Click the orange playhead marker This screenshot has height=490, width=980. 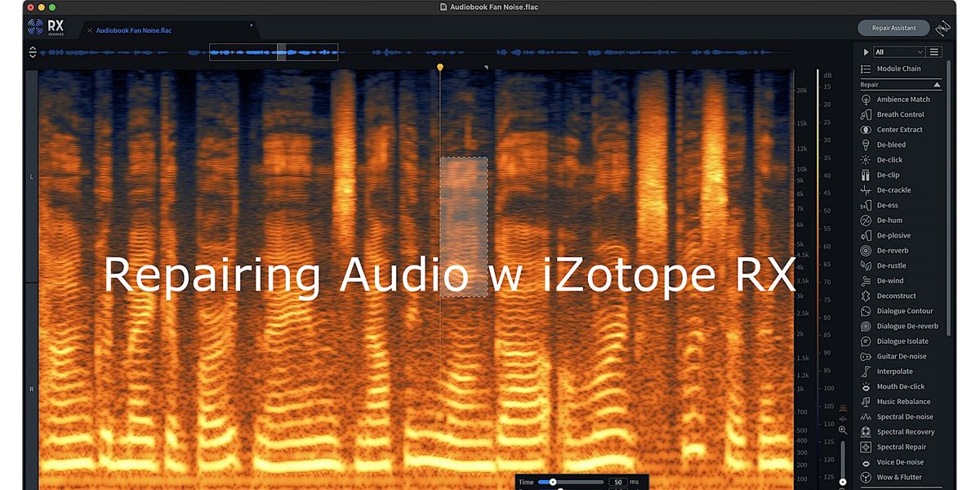440,67
